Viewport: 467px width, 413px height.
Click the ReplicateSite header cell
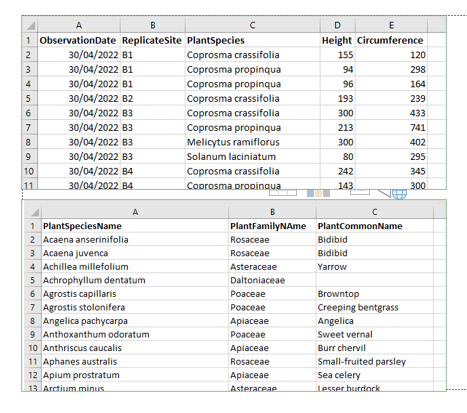coord(153,40)
